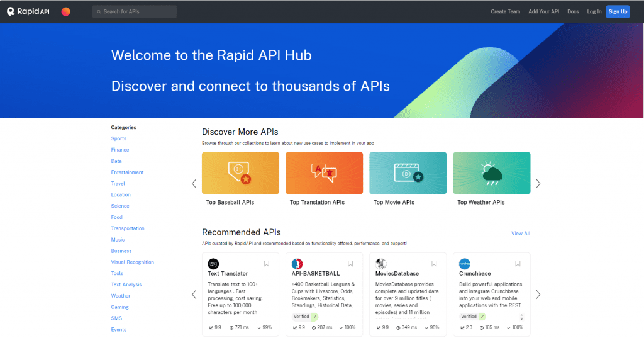The width and height of the screenshot is (644, 338).
Task: Open the MoviesDatabase API title
Action: click(x=397, y=273)
